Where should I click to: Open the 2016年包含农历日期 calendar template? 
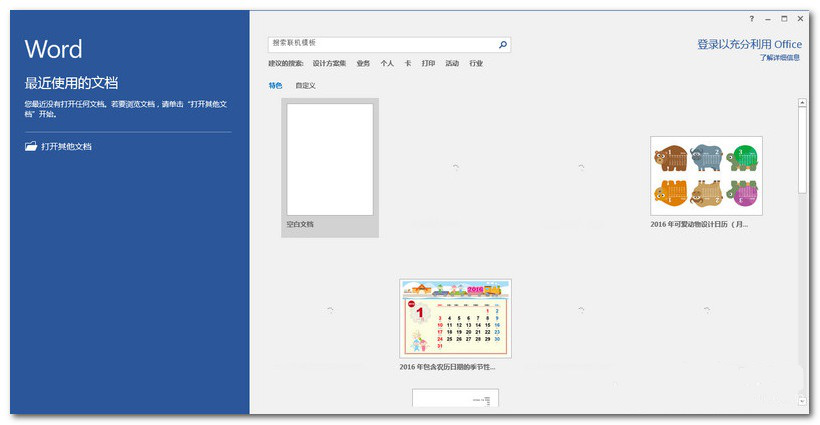click(455, 325)
